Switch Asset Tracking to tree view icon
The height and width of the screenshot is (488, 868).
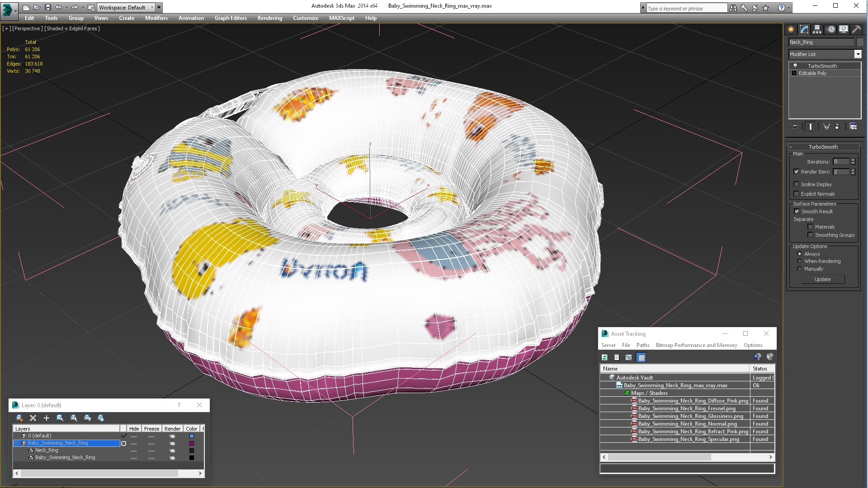click(629, 357)
